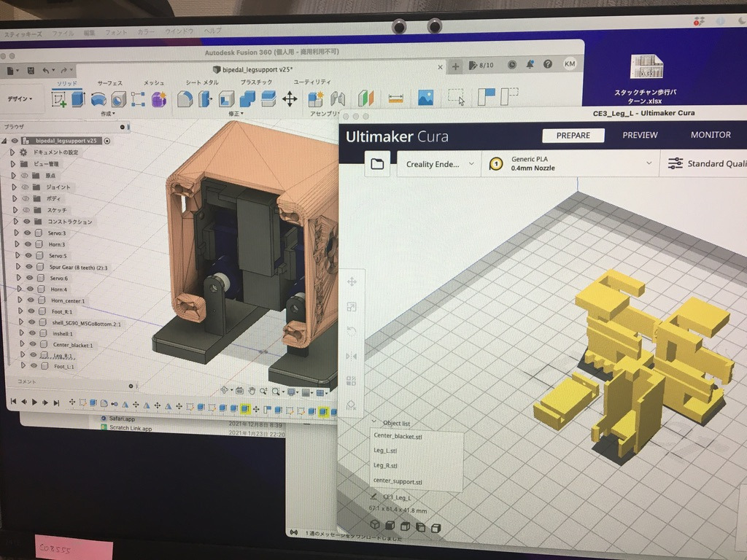Choose the Revolve tool in Fusion toolbar
The height and width of the screenshot is (560, 747).
[x=98, y=99]
